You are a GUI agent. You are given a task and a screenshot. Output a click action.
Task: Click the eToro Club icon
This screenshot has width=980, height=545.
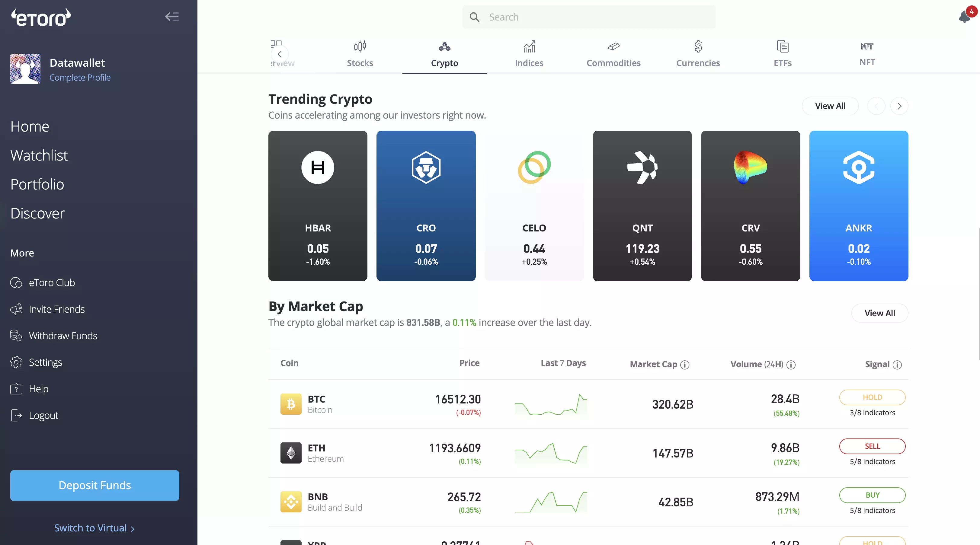tap(16, 282)
